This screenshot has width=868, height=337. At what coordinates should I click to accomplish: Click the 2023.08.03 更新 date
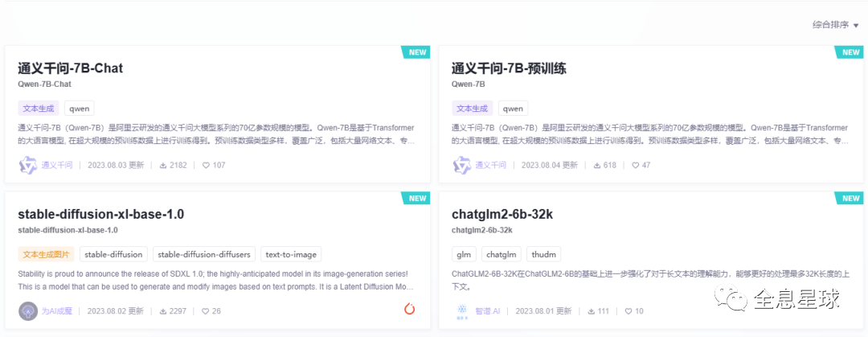click(116, 165)
